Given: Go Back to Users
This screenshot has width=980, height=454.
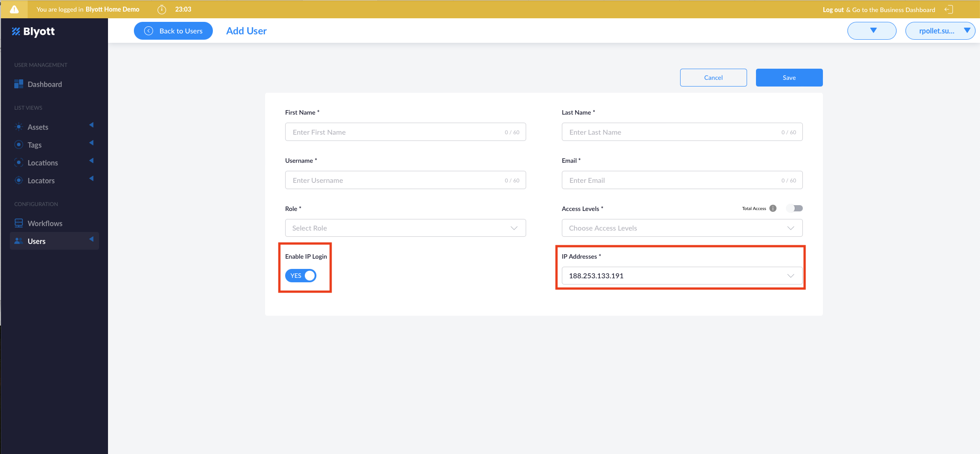Looking at the screenshot, I should click(173, 31).
